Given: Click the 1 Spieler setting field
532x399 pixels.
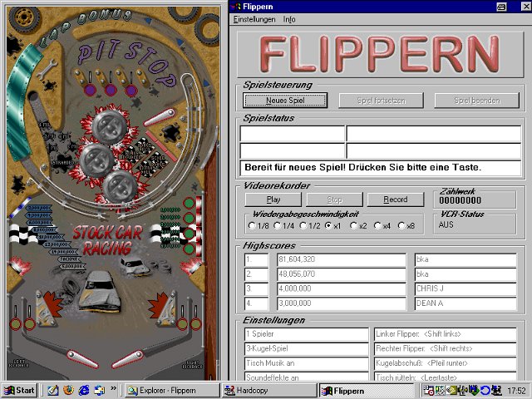Looking at the screenshot, I should tap(307, 334).
